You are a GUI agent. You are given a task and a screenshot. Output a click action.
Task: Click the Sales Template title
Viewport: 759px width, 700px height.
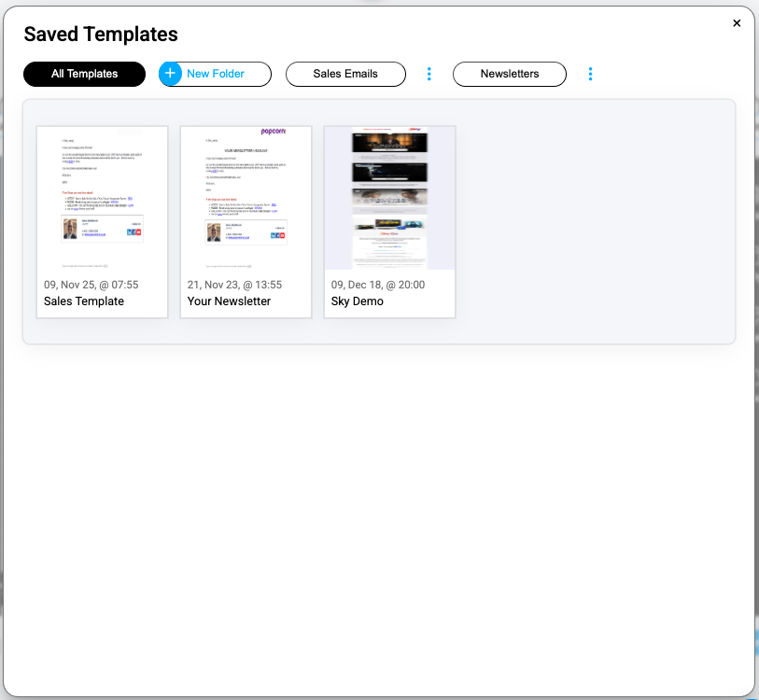[84, 301]
